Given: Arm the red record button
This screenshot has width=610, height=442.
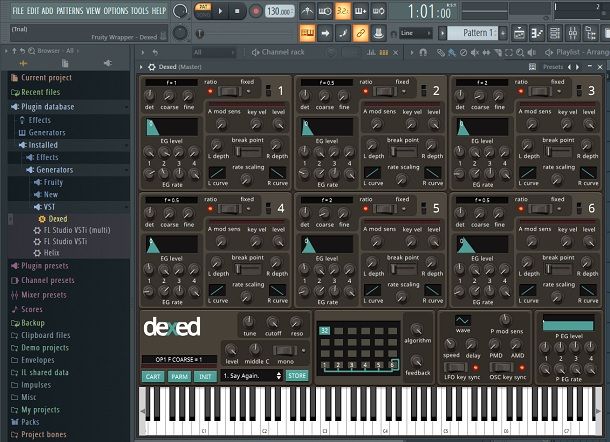Looking at the screenshot, I should point(256,11).
